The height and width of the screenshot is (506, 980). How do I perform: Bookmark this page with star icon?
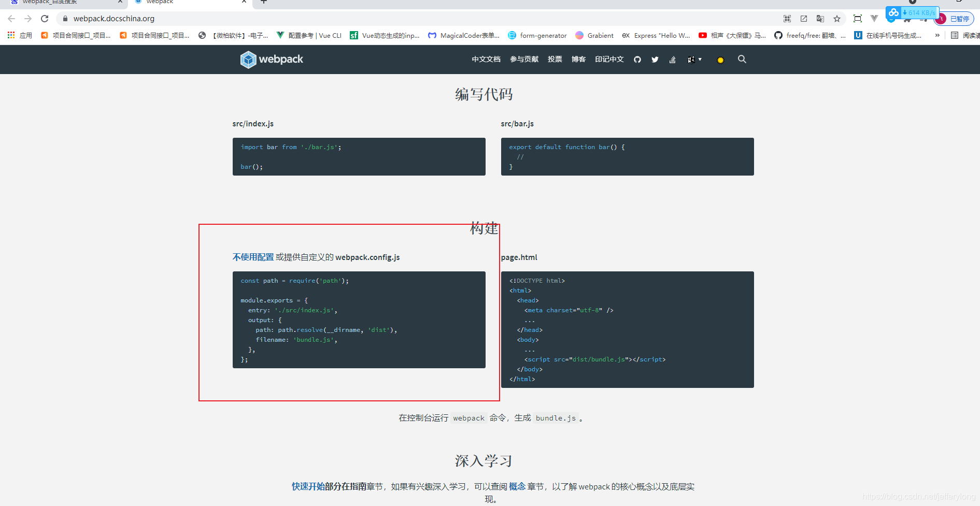coord(837,19)
